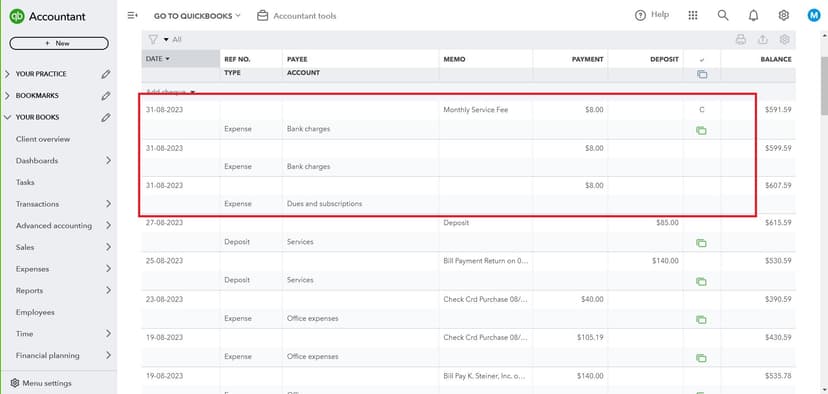Viewport: 828px width, 394px height.
Task: Click the register filter funnel icon
Action: coord(153,39)
